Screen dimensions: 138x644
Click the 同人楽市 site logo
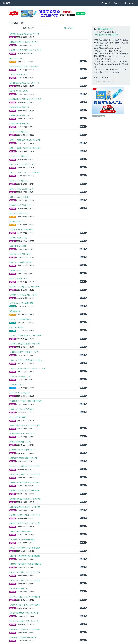pyautogui.click(x=5, y=3)
